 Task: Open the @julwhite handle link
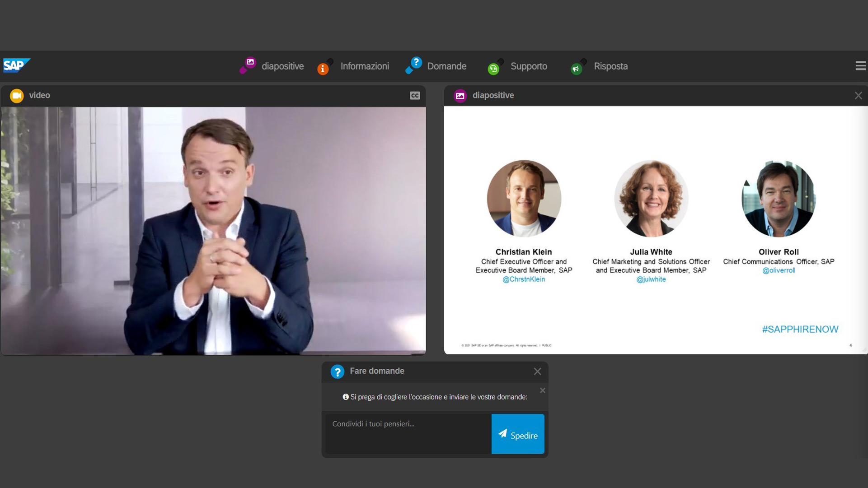pyautogui.click(x=651, y=279)
